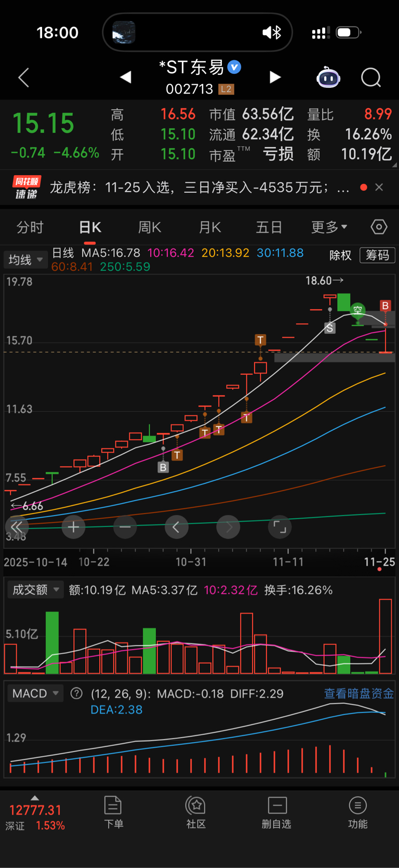Tap the 量比 8.99 value
Viewport: 399px width, 868px height.
349,114
